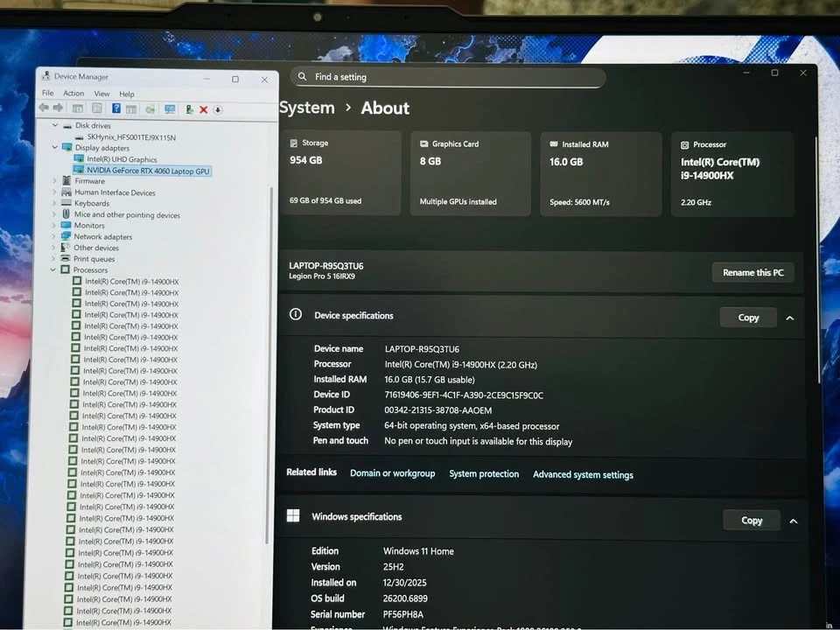The height and width of the screenshot is (630, 840).
Task: Collapse the Windows specifications section chevron
Action: pos(794,521)
